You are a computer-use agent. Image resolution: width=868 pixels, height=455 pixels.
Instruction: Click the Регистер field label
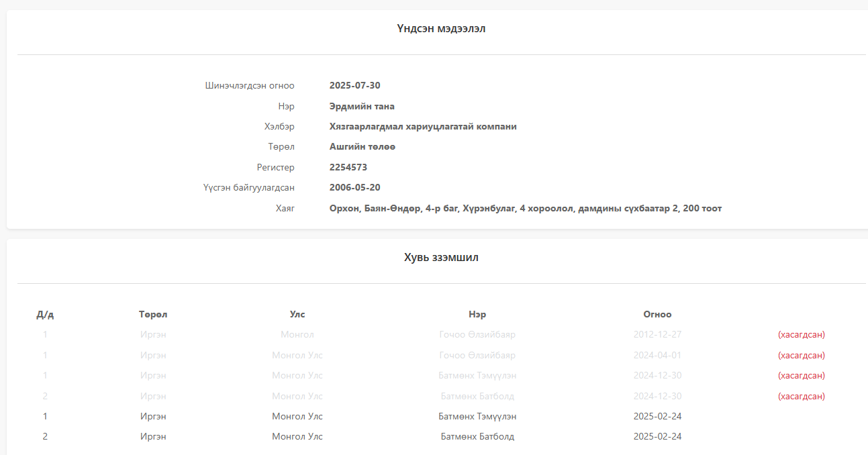point(275,167)
